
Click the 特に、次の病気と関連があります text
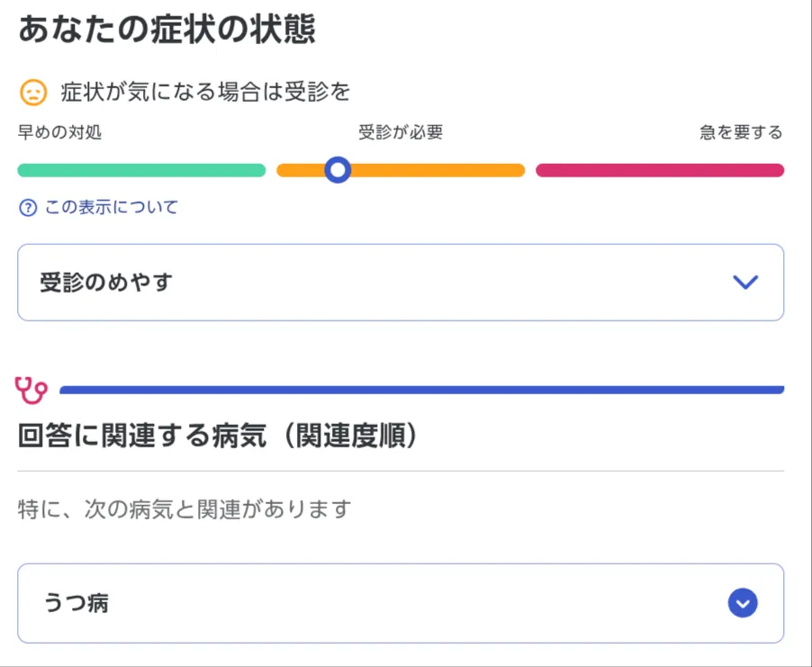click(x=185, y=509)
